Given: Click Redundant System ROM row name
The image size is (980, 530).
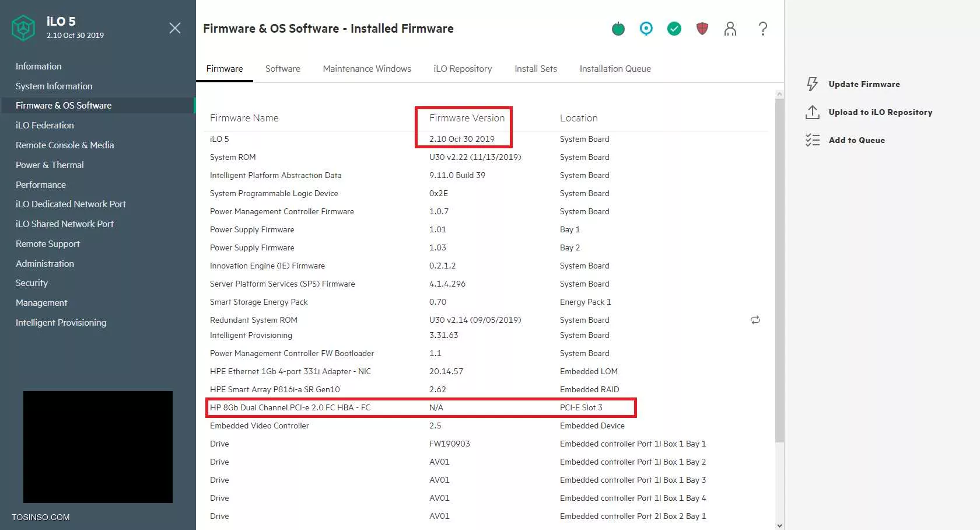Looking at the screenshot, I should [254, 320].
